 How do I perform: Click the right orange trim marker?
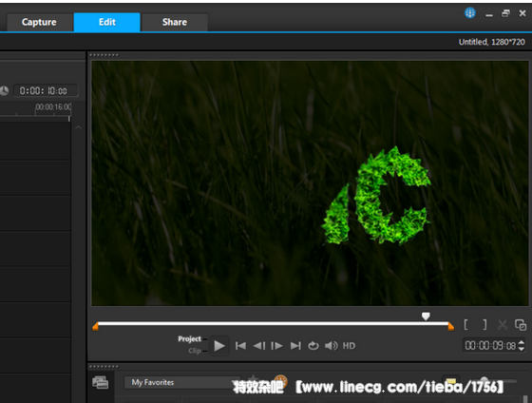click(451, 327)
